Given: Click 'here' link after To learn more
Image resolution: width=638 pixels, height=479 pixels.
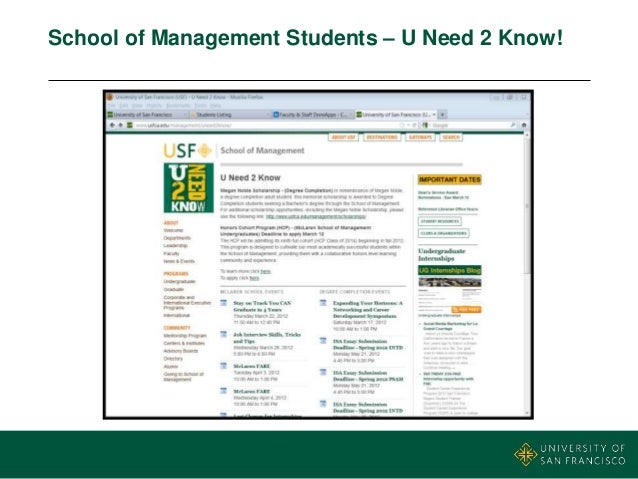Looking at the screenshot, I should click(265, 271).
